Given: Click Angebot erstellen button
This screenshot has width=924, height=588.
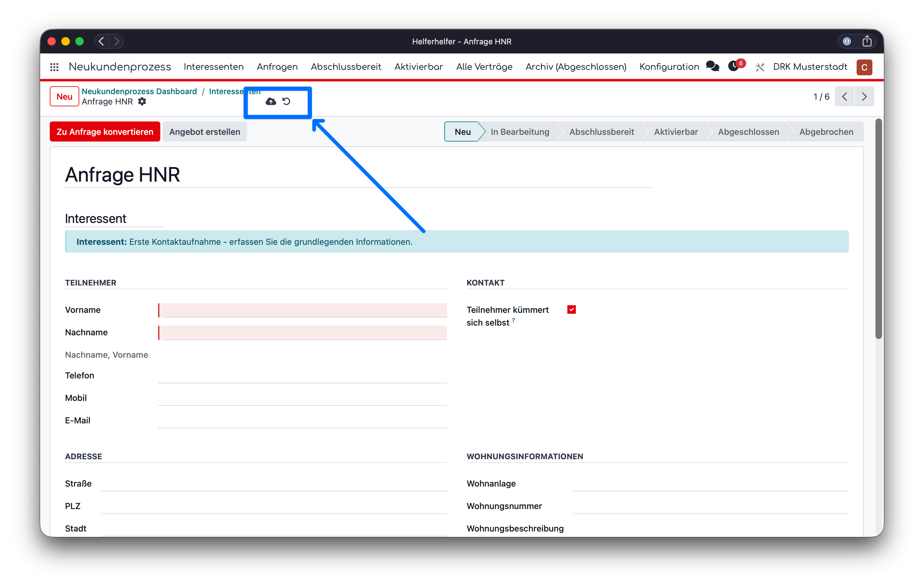Looking at the screenshot, I should pyautogui.click(x=205, y=132).
